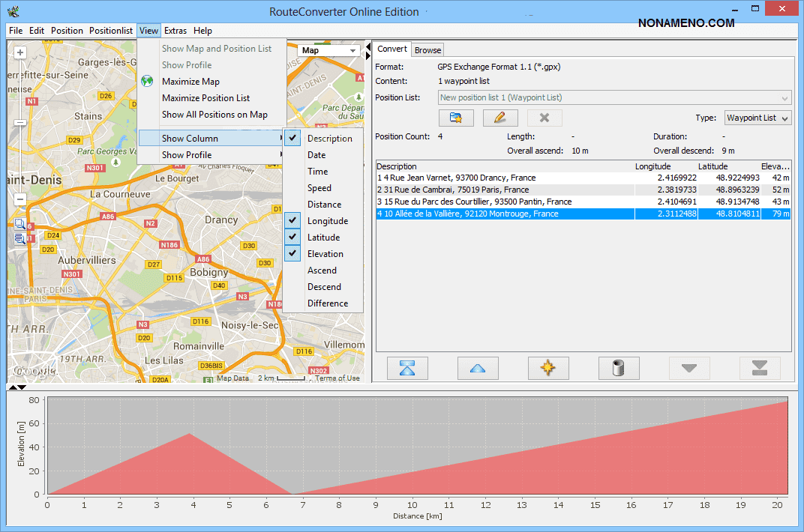Choose Maximize Position List menu entry

205,98
